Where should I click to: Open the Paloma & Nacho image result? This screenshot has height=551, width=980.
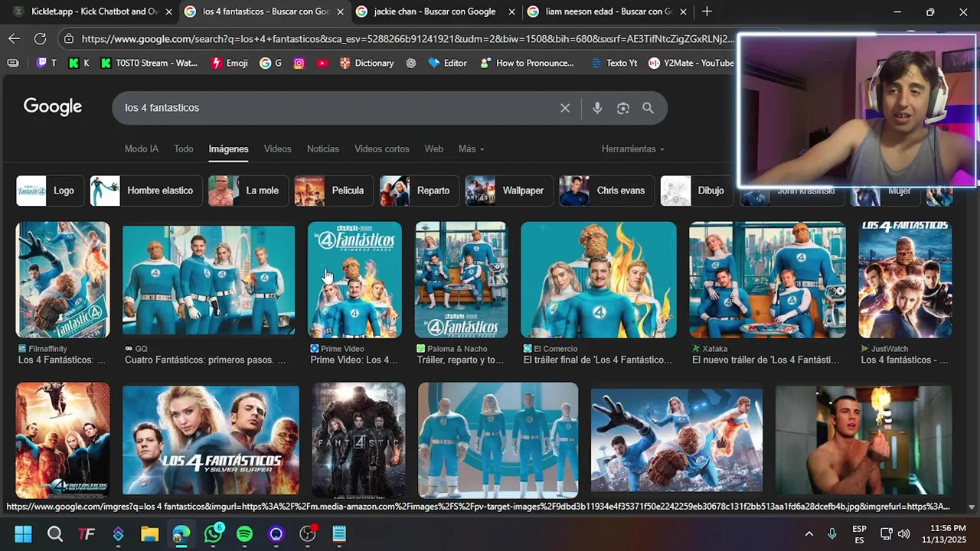[461, 280]
